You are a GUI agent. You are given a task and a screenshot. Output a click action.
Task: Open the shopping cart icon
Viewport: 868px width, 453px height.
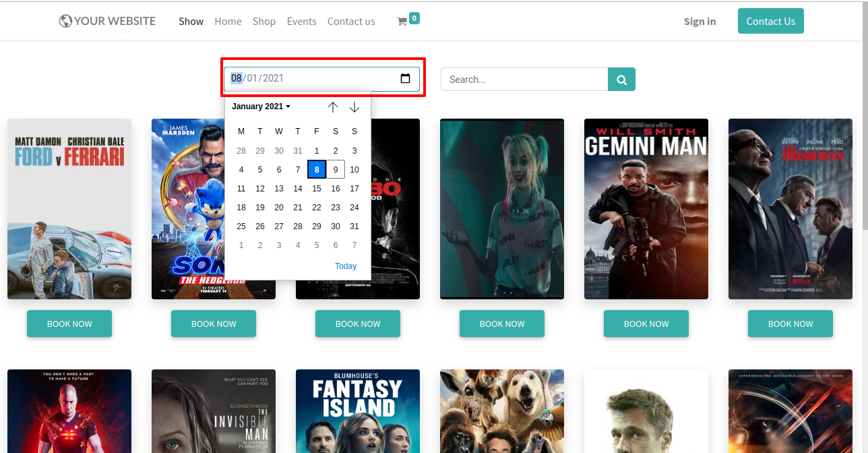(x=402, y=22)
